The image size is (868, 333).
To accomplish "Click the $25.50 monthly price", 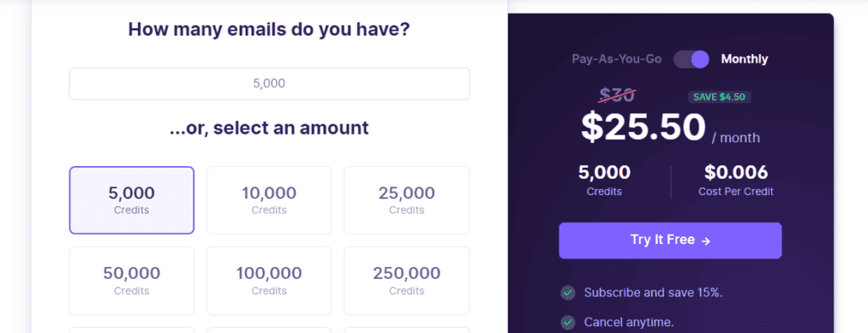I will tap(643, 127).
